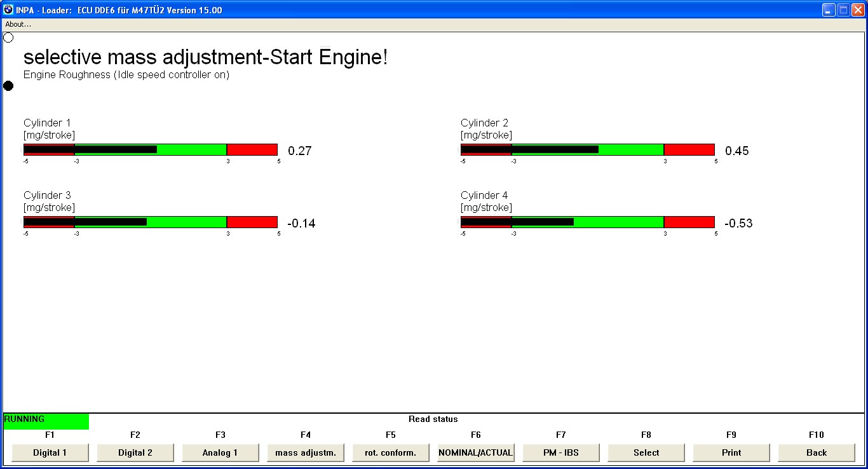
Task: Click the mass adjustm. button
Action: [x=306, y=452]
